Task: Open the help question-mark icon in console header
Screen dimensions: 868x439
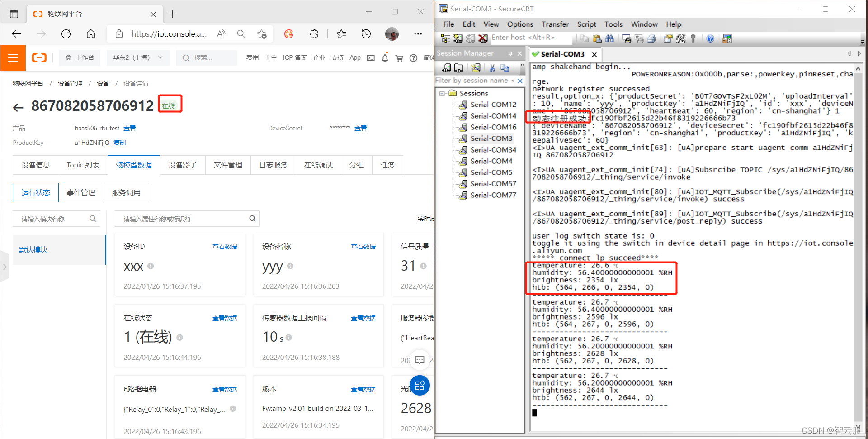Action: point(413,58)
